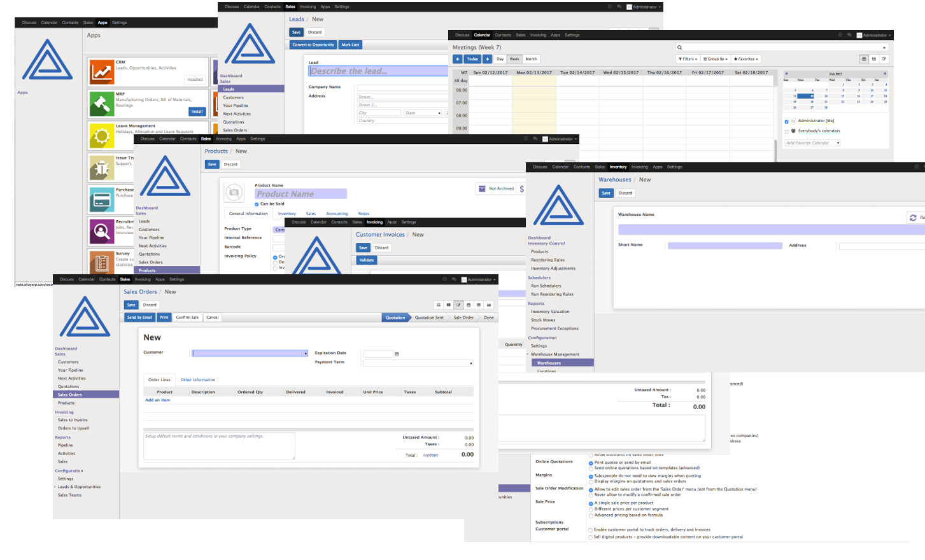Open calendar view from the Sales Orders toolbar
925x560 pixels.
(469, 305)
